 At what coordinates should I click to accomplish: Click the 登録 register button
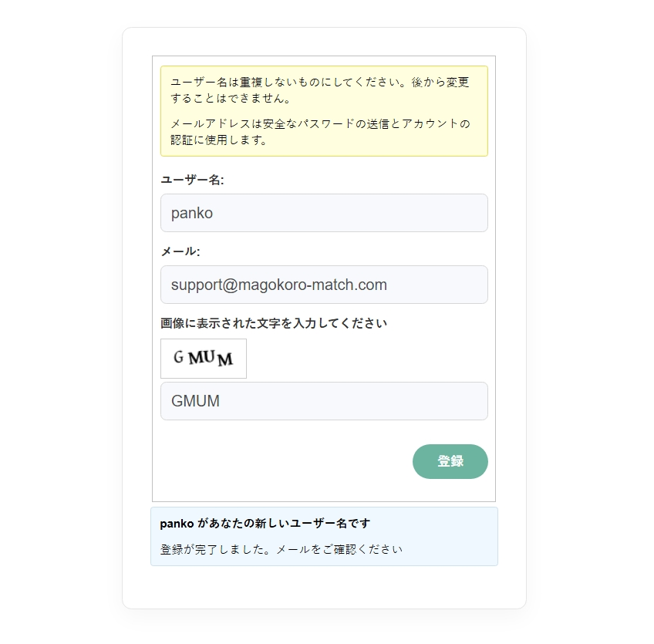coord(450,461)
